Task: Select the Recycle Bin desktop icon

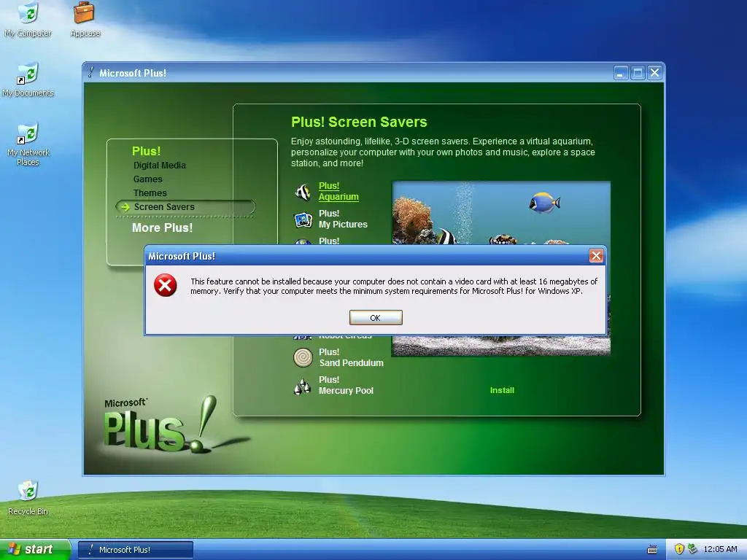Action: (28, 498)
